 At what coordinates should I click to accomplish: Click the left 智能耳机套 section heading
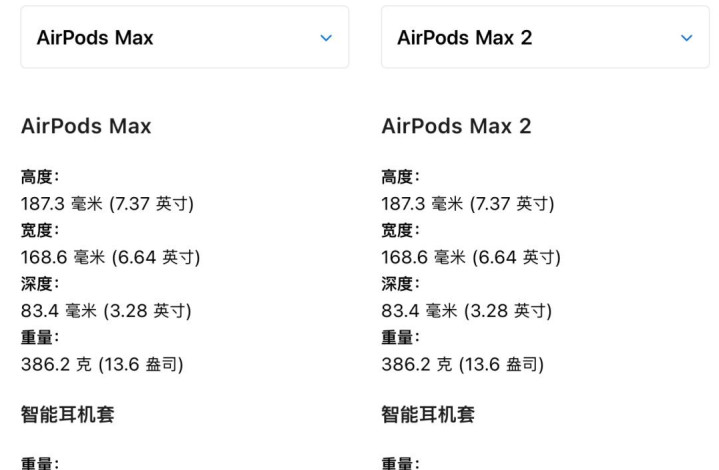tap(67, 413)
